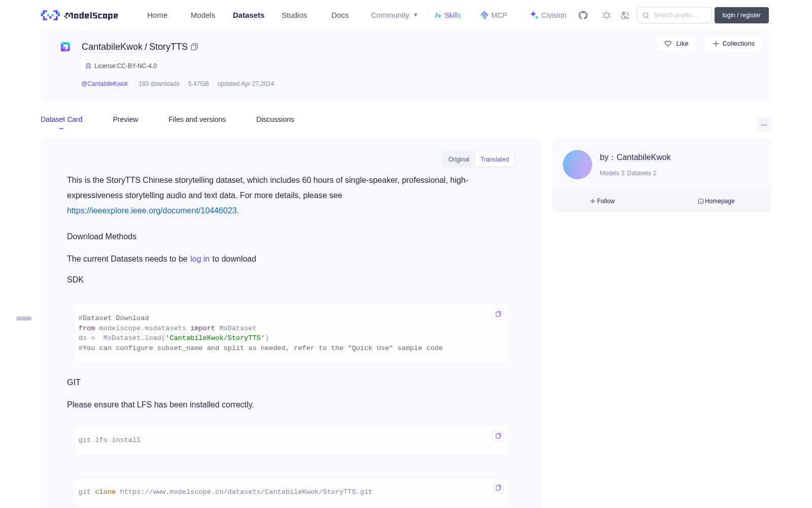Switch to the Discussions tab
812x508 pixels.
click(x=275, y=119)
